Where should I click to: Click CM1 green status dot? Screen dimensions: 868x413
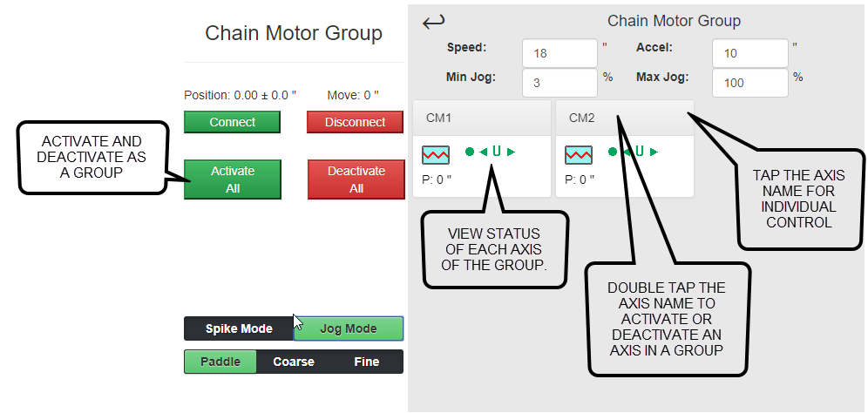coord(470,152)
